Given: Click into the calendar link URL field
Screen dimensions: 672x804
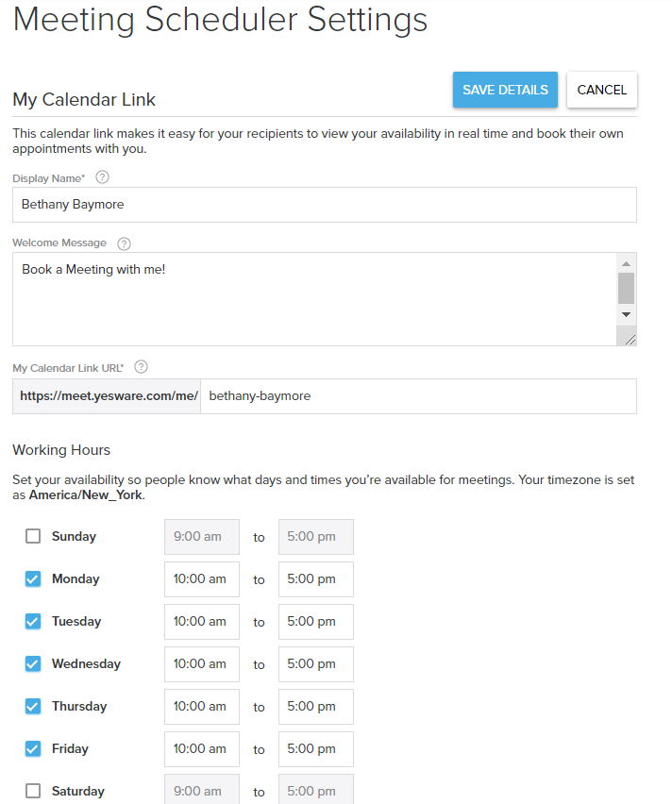Looking at the screenshot, I should point(418,396).
